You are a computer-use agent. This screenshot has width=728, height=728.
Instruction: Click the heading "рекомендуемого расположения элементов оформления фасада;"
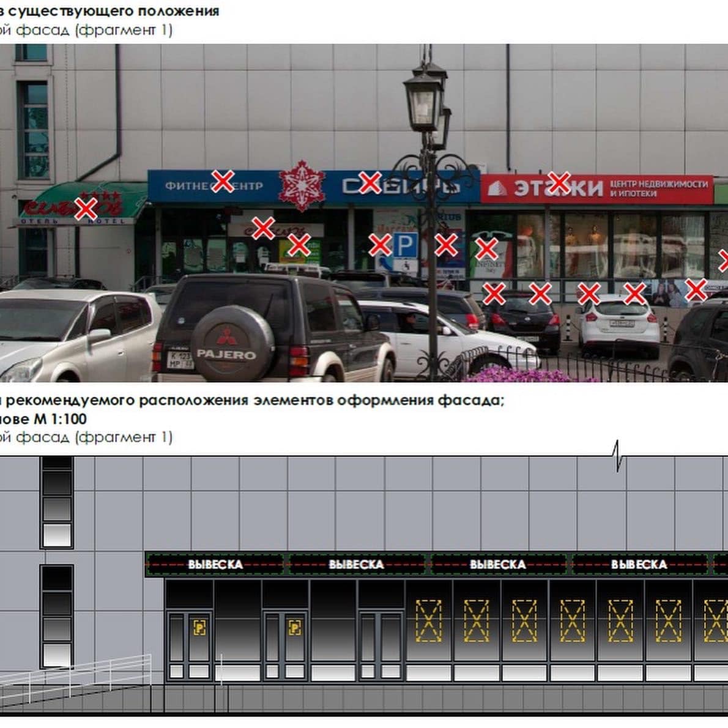[x=255, y=399]
